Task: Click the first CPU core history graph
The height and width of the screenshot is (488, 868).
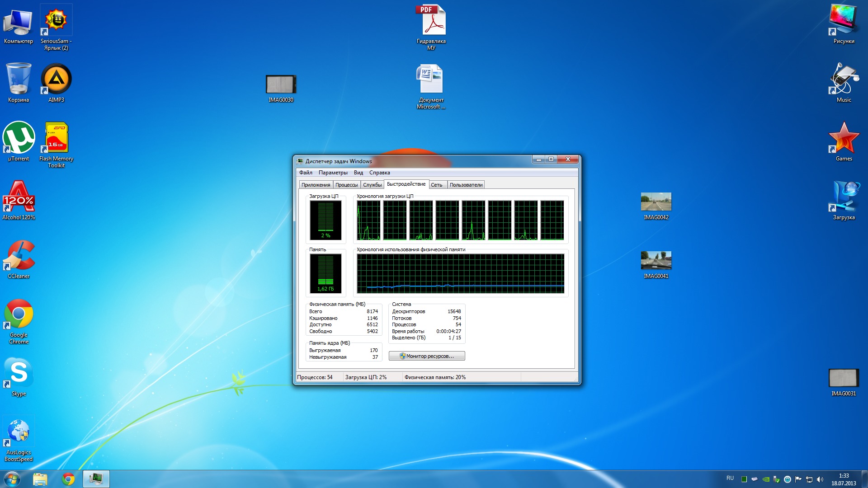Action: [x=368, y=220]
